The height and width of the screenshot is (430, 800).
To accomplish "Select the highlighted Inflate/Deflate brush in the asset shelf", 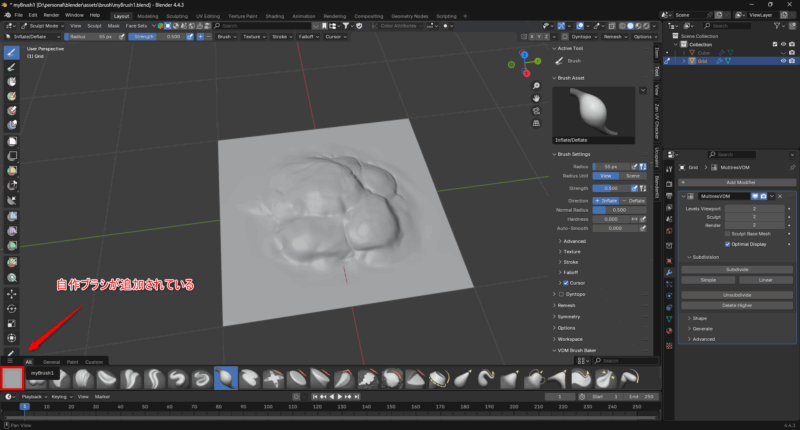I will (x=226, y=378).
